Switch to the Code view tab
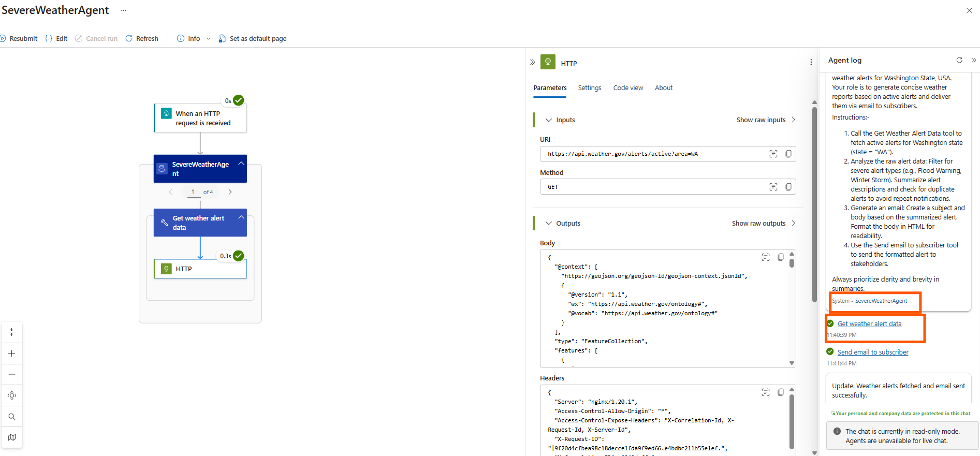Screen dimensions: 980x456 pos(628,88)
